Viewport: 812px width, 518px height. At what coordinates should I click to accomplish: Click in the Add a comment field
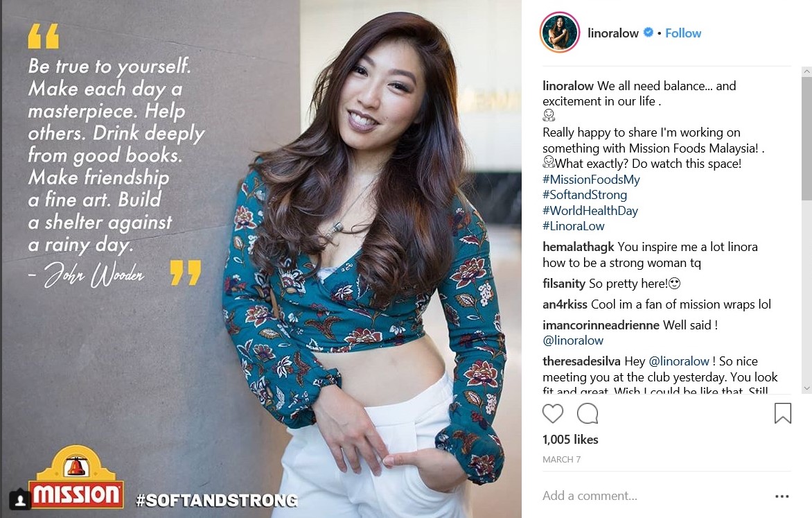[x=653, y=496]
